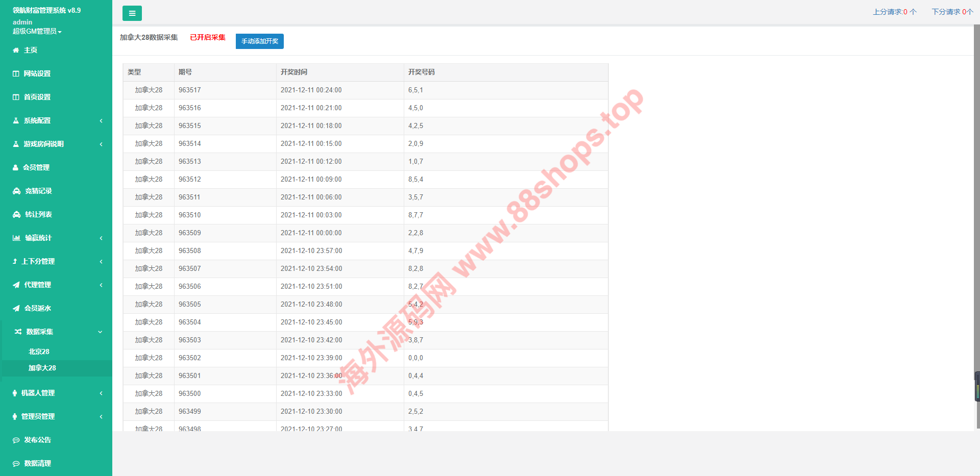Image resolution: width=980 pixels, height=476 pixels.
Task: Click the 期号 963517 table row
Action: (365, 90)
